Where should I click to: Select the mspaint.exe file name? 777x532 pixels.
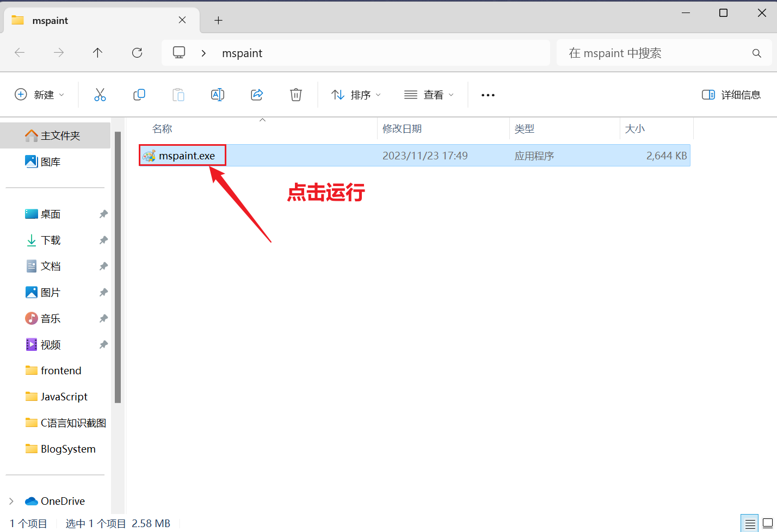187,156
